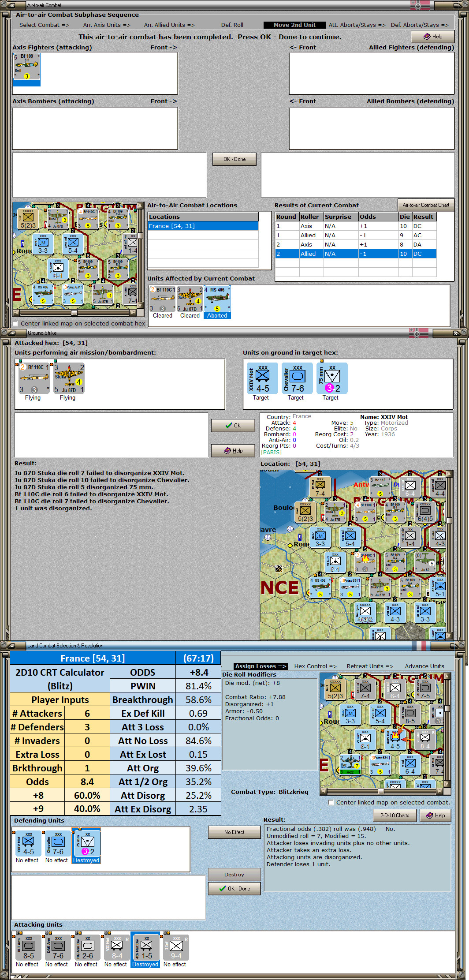Viewport: 469px width, 980px height.
Task: Click Help in Air-to-air Combat window
Action: coord(432,37)
